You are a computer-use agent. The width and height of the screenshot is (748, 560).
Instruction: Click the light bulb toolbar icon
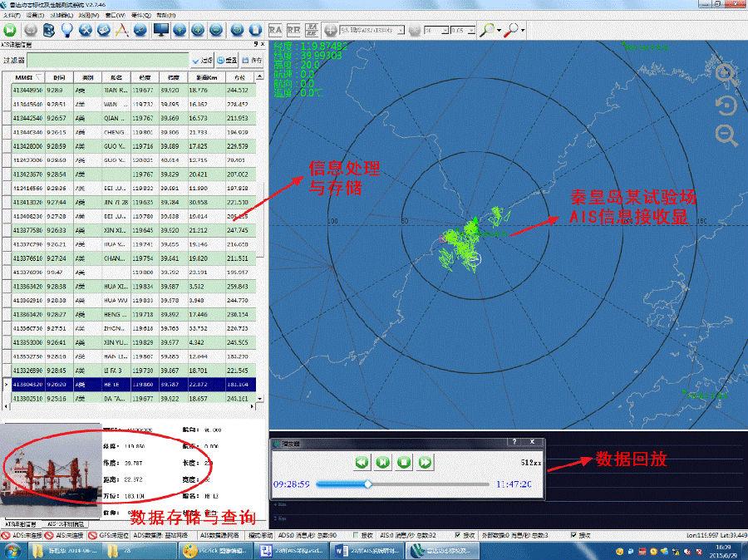[x=66, y=30]
